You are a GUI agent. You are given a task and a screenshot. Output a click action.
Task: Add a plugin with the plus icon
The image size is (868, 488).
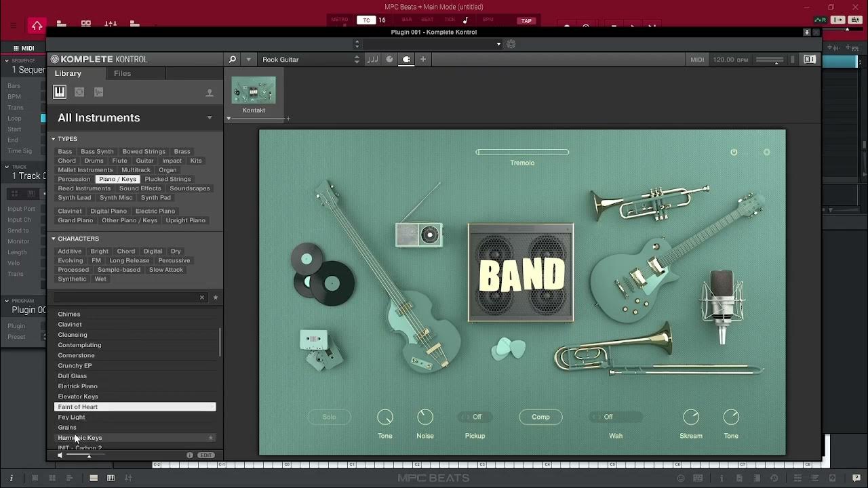423,60
